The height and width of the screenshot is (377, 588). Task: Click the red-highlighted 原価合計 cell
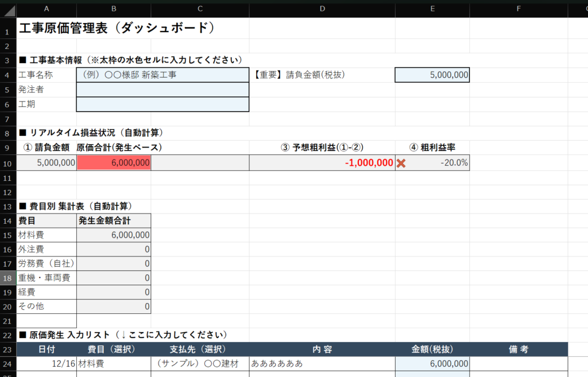point(114,163)
